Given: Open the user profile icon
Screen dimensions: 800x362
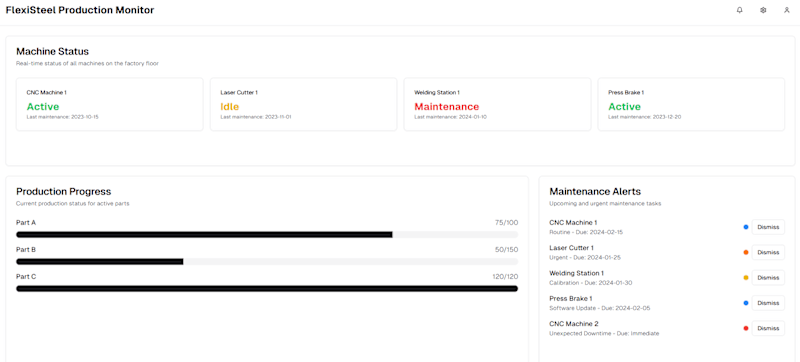Looking at the screenshot, I should click(786, 10).
